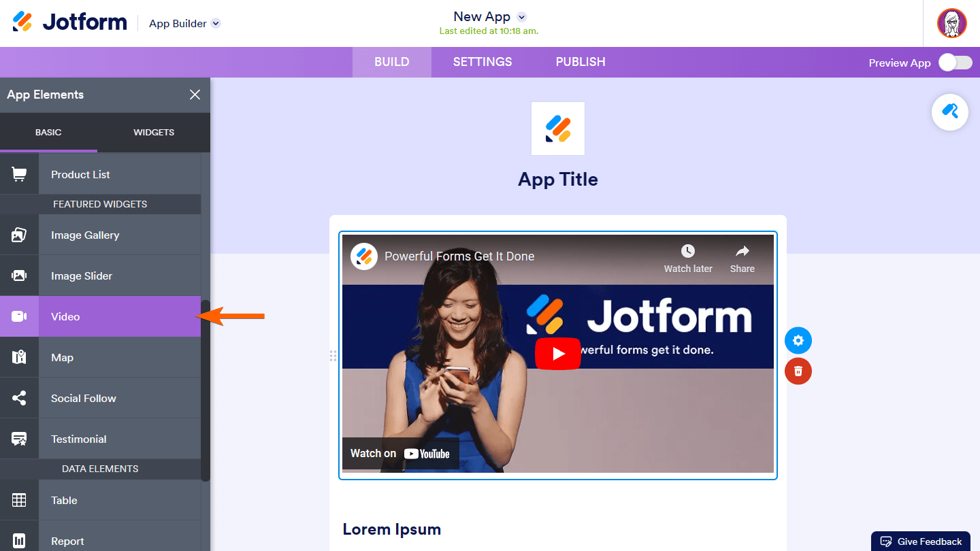Click Watch on YouTube link
Screen dimensions: 980x551
click(x=400, y=453)
